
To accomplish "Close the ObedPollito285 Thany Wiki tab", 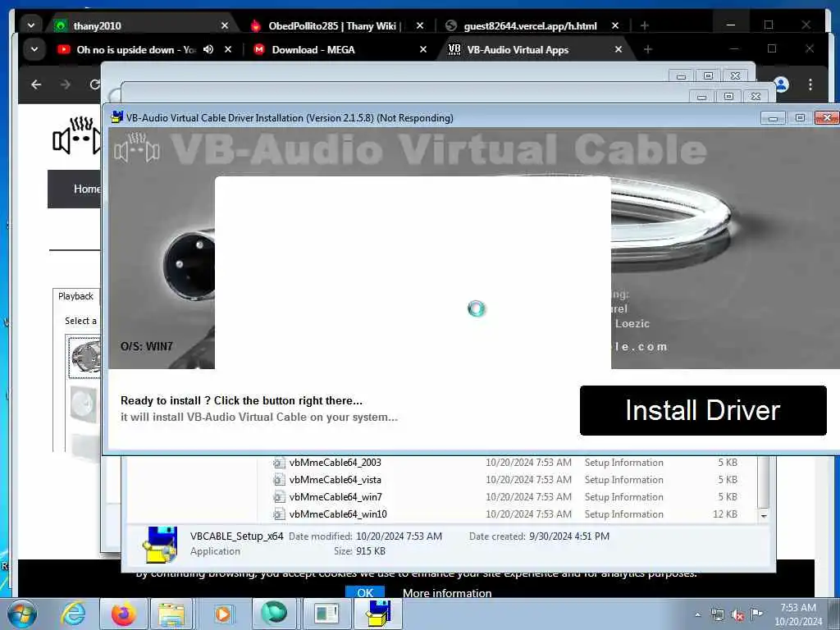I will tap(420, 25).
